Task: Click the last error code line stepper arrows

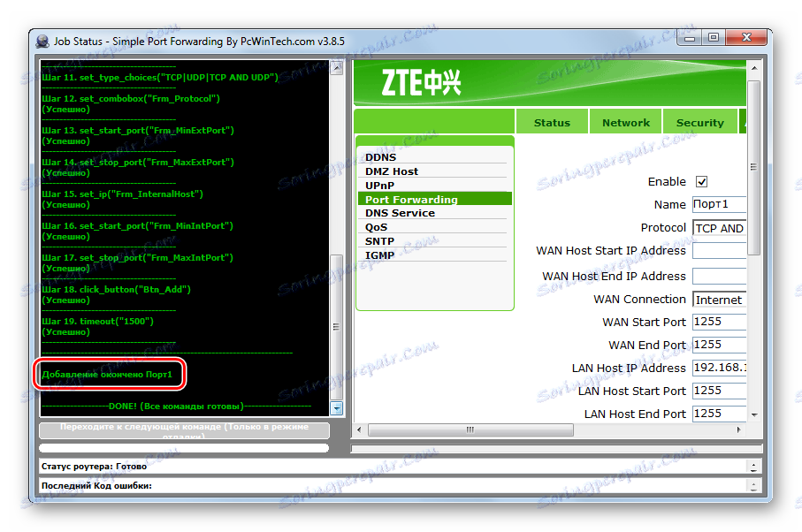Action: (753, 485)
